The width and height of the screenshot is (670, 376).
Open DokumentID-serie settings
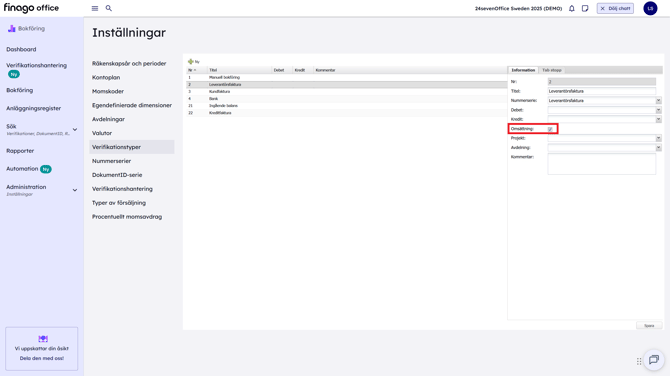[x=117, y=175]
